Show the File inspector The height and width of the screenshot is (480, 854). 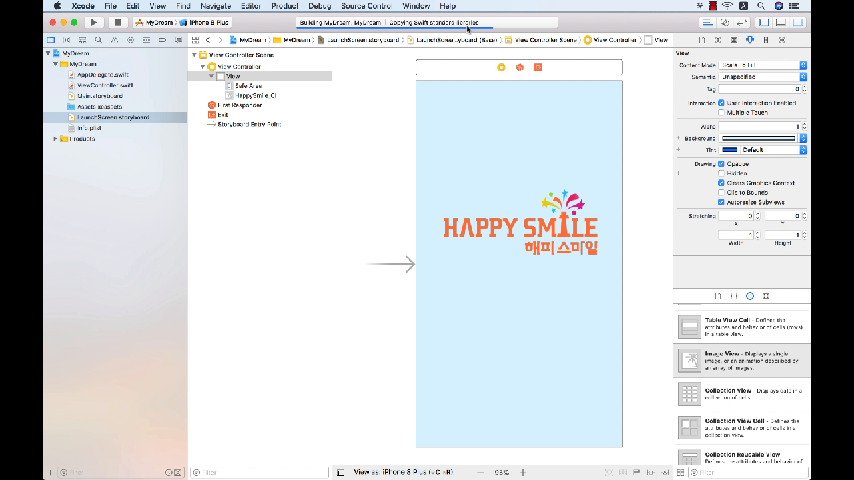702,40
